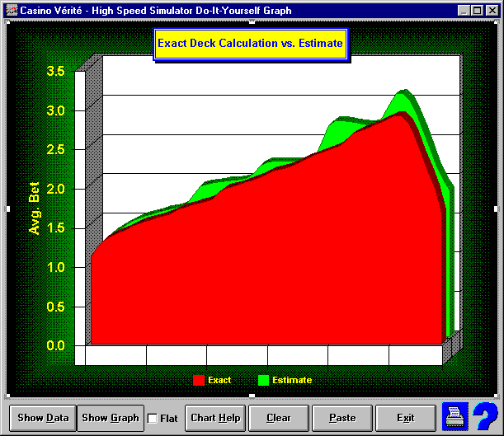Open help with the blue question mark icon
The image size is (504, 436).
[483, 415]
